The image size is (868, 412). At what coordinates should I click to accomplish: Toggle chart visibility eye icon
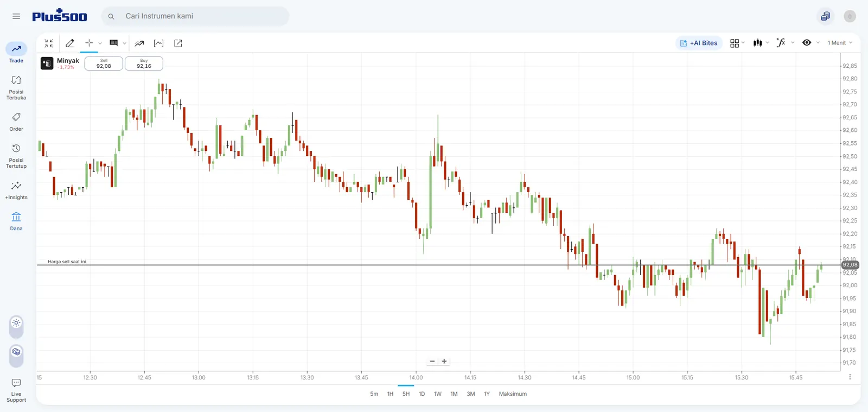click(x=807, y=43)
